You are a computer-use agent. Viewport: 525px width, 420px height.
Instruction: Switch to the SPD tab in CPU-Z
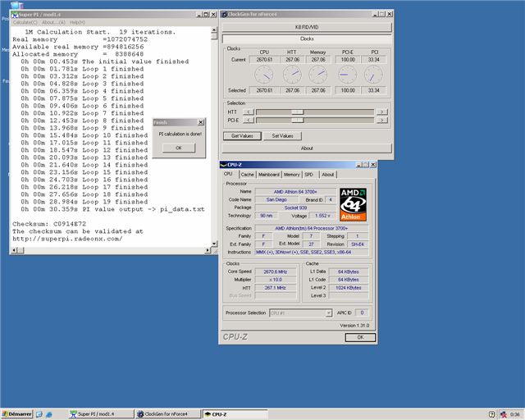[308, 174]
